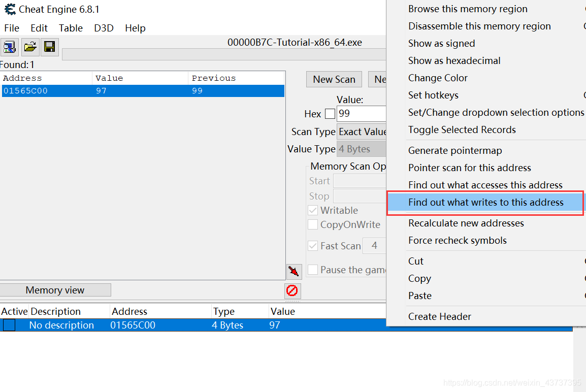Click the open folder toolbar icon
Viewport: 586px width, 392px height.
coord(30,47)
